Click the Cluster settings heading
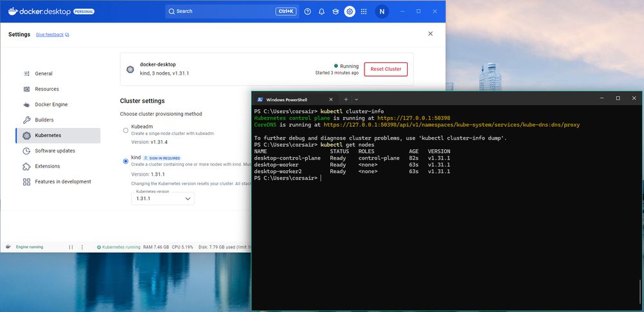The height and width of the screenshot is (312, 644). pyautogui.click(x=142, y=100)
